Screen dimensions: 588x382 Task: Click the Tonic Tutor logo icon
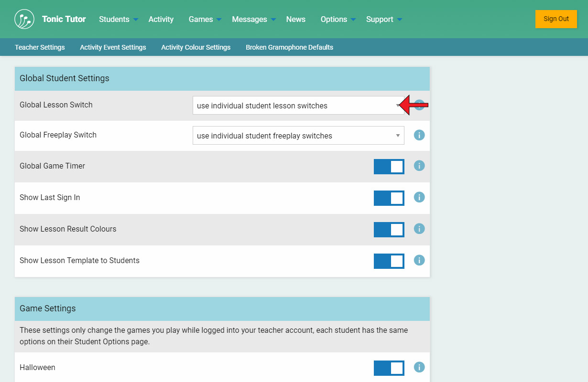pyautogui.click(x=24, y=19)
